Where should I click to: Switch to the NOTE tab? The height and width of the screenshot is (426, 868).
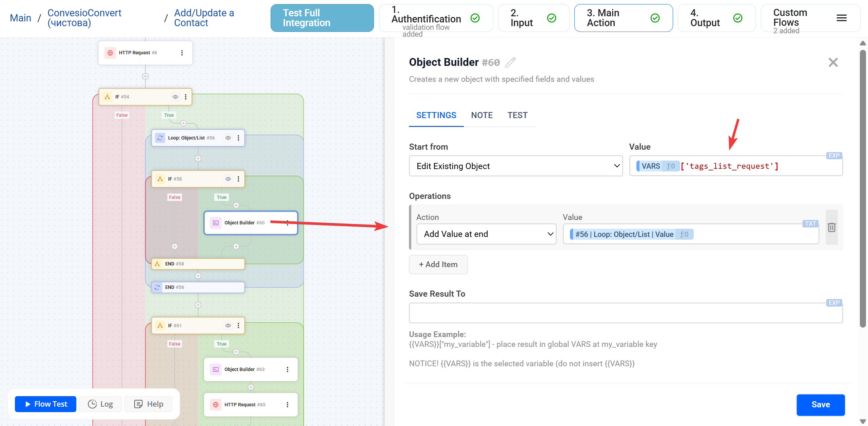tap(482, 115)
